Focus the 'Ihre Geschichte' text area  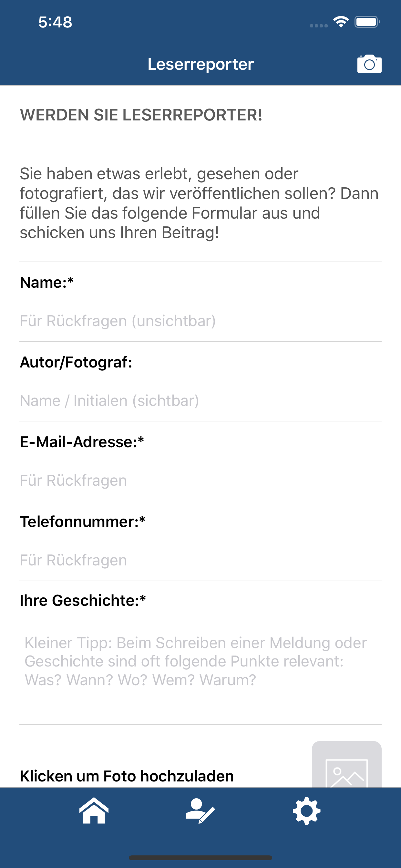tap(200, 671)
